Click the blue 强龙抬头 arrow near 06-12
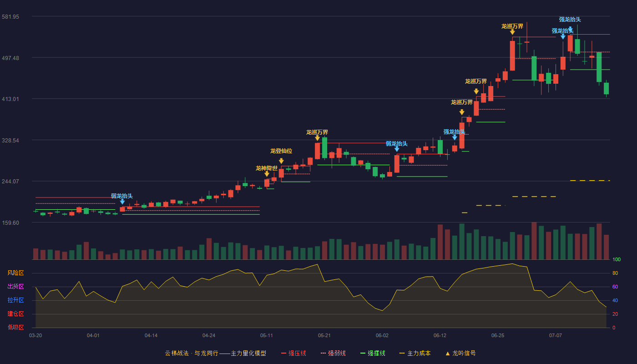This screenshot has height=364, width=637. coord(455,137)
